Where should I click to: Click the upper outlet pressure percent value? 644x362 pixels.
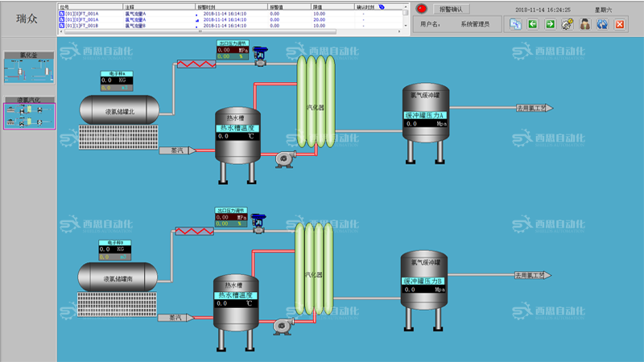click(x=233, y=56)
